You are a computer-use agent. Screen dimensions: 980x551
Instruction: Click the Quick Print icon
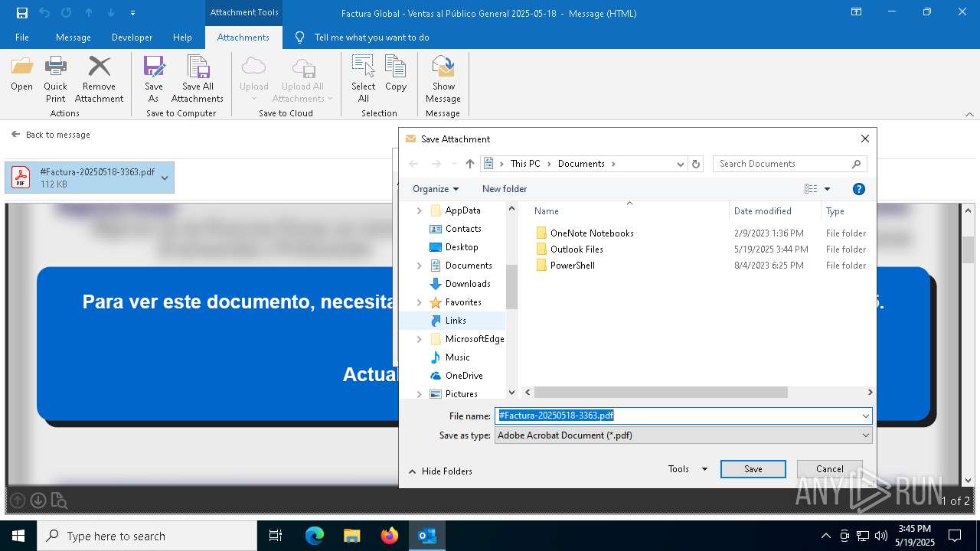55,79
